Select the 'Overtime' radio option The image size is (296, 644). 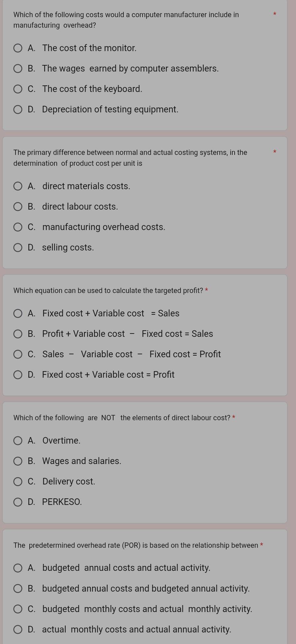click(18, 441)
